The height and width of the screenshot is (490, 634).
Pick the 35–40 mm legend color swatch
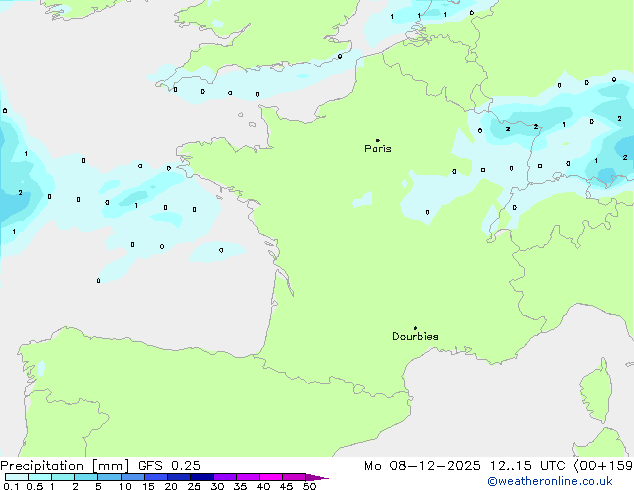click(248, 477)
